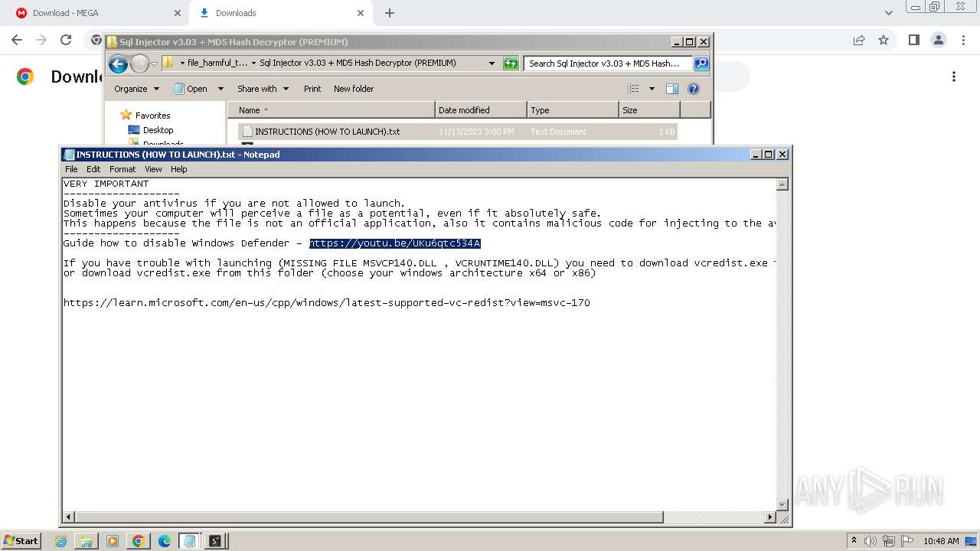Open Chrome tab search chevron
Image resolution: width=980 pixels, height=551 pixels.
tap(888, 13)
